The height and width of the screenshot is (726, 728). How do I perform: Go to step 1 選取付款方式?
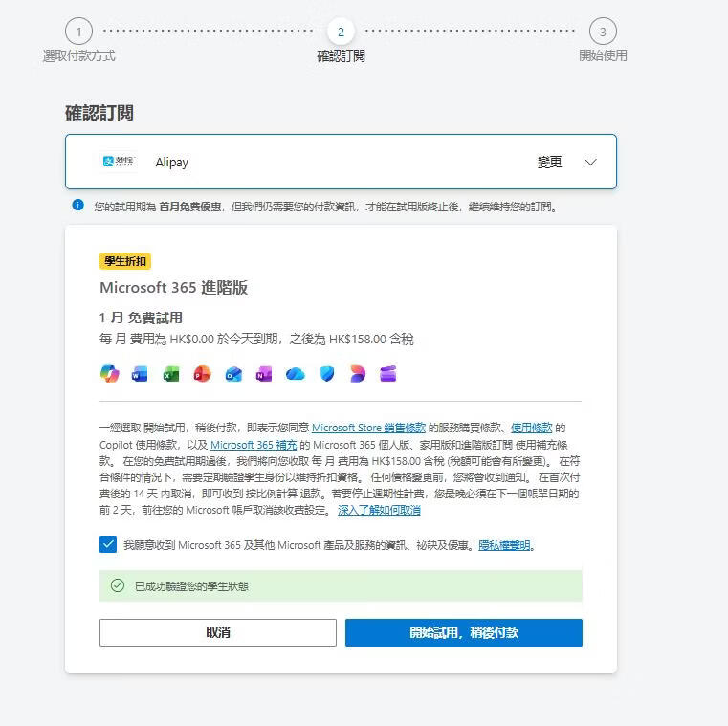[79, 32]
